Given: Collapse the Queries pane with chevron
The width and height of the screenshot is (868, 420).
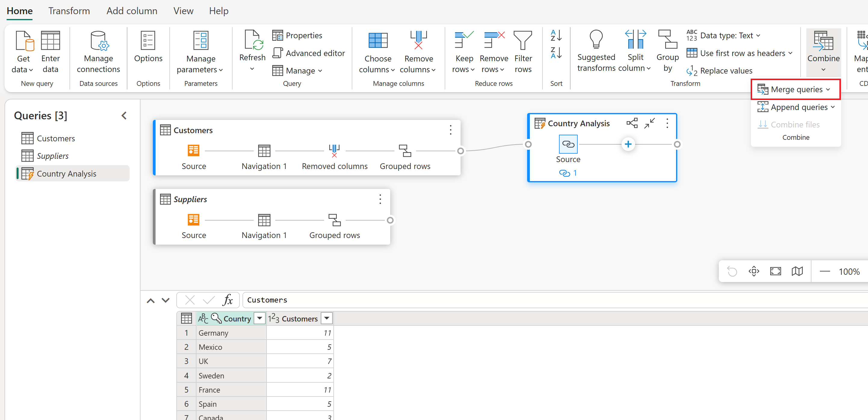Looking at the screenshot, I should pos(124,116).
